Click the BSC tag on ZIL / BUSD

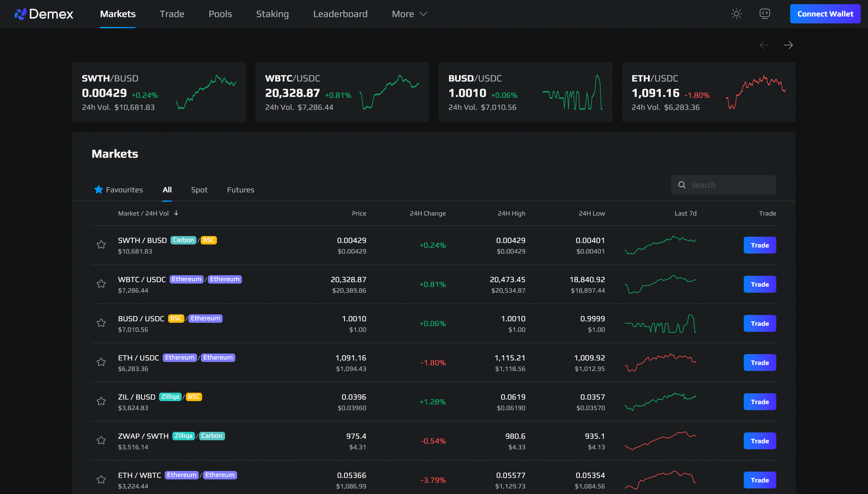[x=194, y=396]
